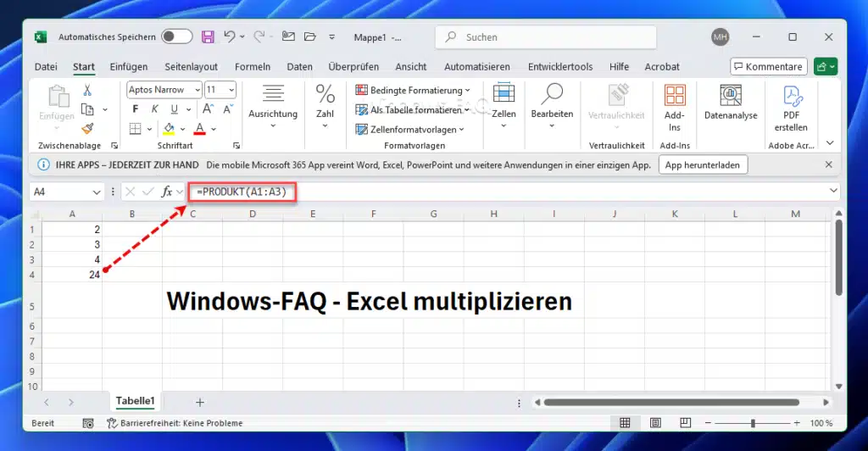Select cell A4 containing 24
The height and width of the screenshot is (451, 868).
coord(72,275)
